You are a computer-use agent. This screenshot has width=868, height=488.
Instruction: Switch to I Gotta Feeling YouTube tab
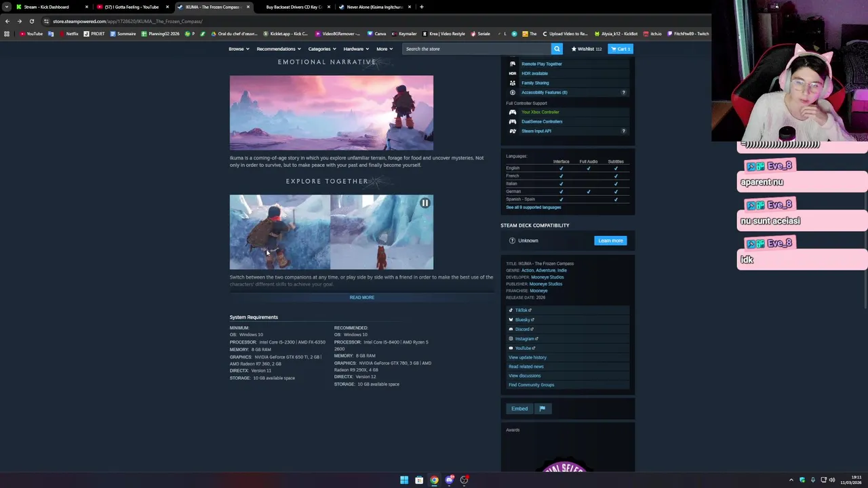pos(132,7)
